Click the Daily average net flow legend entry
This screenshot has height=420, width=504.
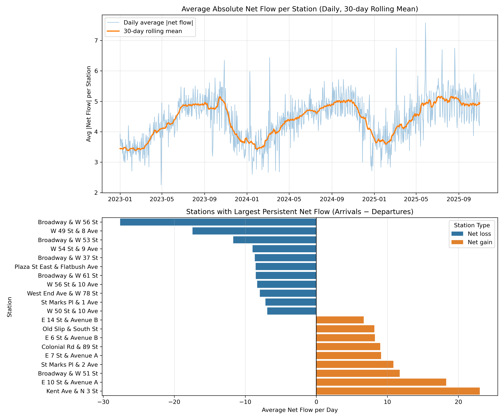(x=158, y=23)
